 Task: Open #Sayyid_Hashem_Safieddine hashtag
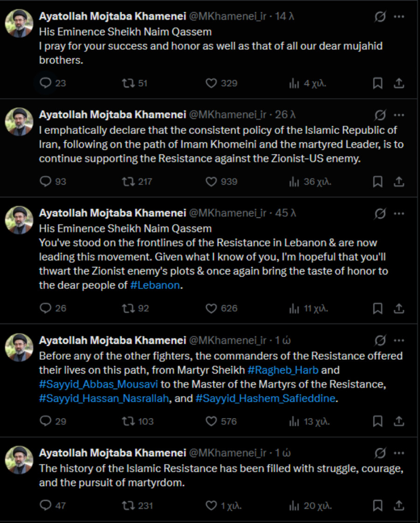[266, 398]
